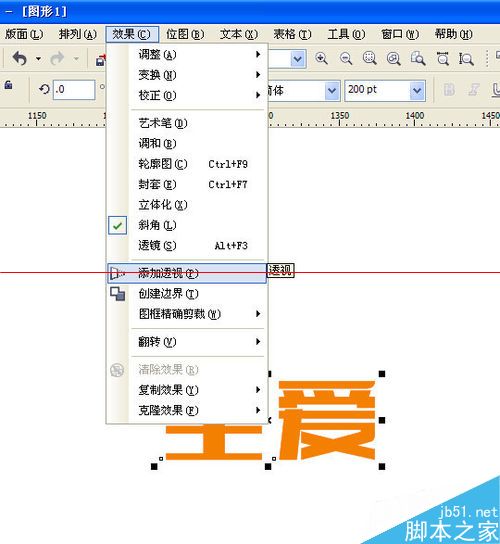
Task: Click the Zoom to Page Height icon
Action: pyautogui.click(x=466, y=58)
